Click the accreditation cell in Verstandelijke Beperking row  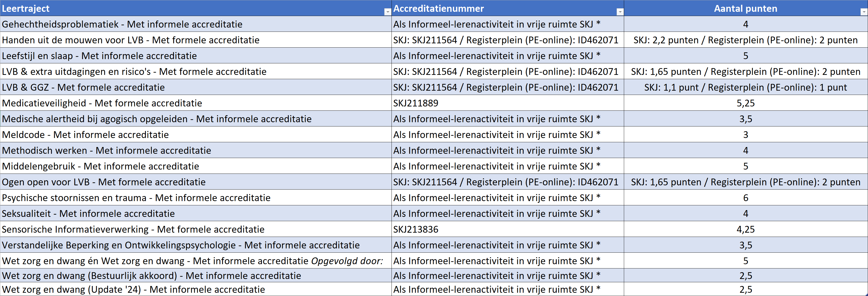tap(508, 245)
